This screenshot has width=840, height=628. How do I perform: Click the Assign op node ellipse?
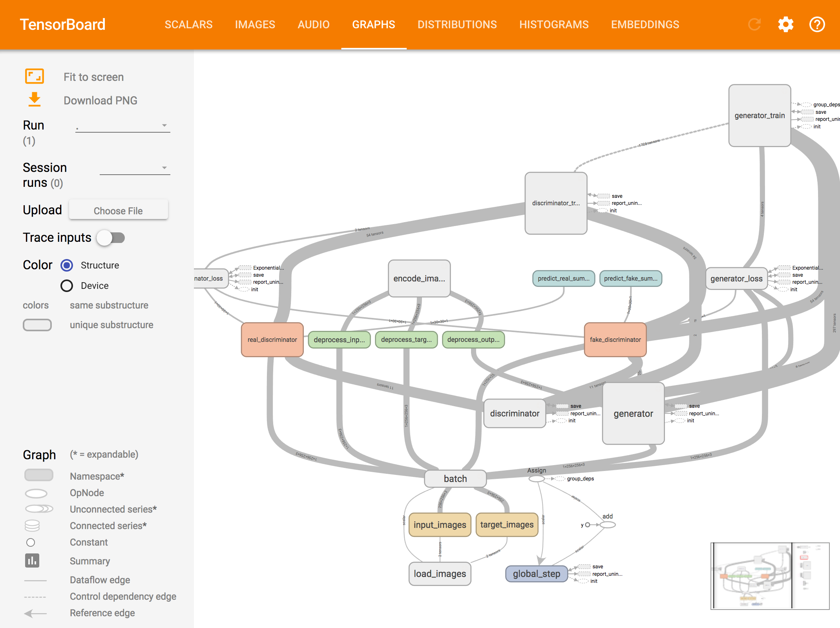pyautogui.click(x=536, y=479)
